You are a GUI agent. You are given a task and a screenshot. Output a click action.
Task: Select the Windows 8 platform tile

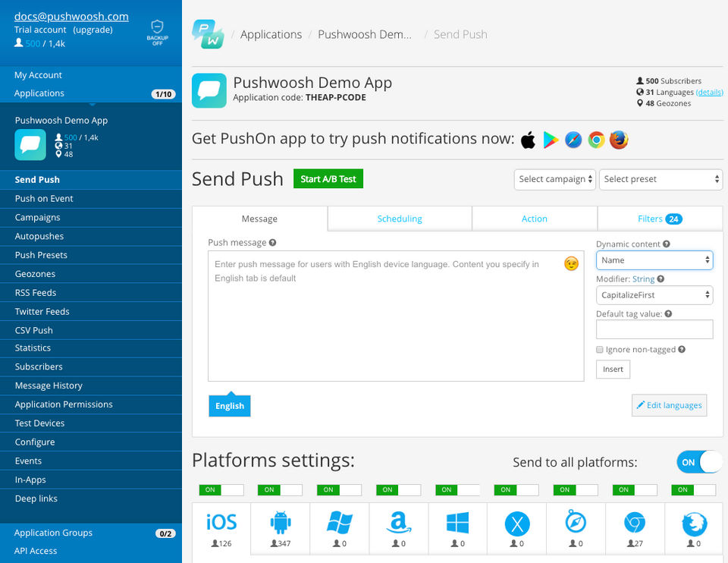[x=458, y=529]
